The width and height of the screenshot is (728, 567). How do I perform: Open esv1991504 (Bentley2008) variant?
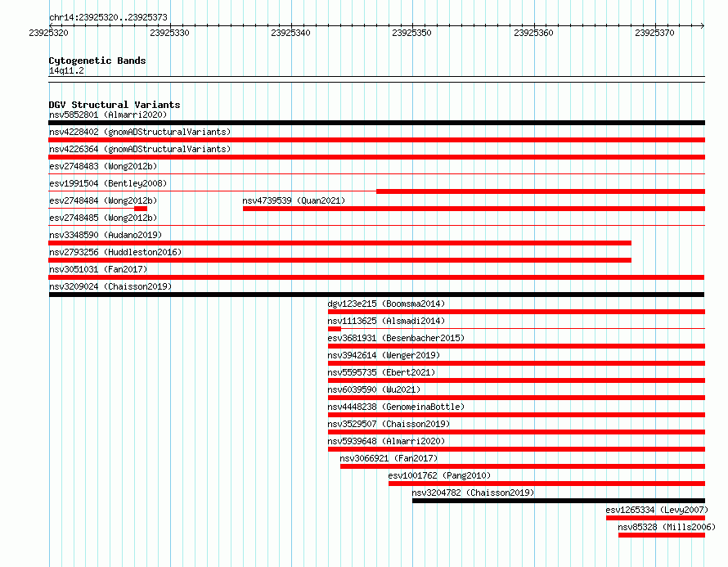[108, 183]
